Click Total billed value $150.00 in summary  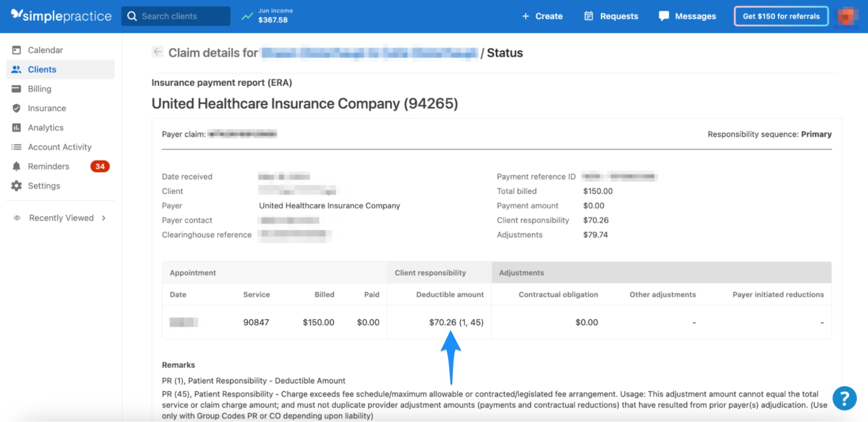(x=598, y=191)
